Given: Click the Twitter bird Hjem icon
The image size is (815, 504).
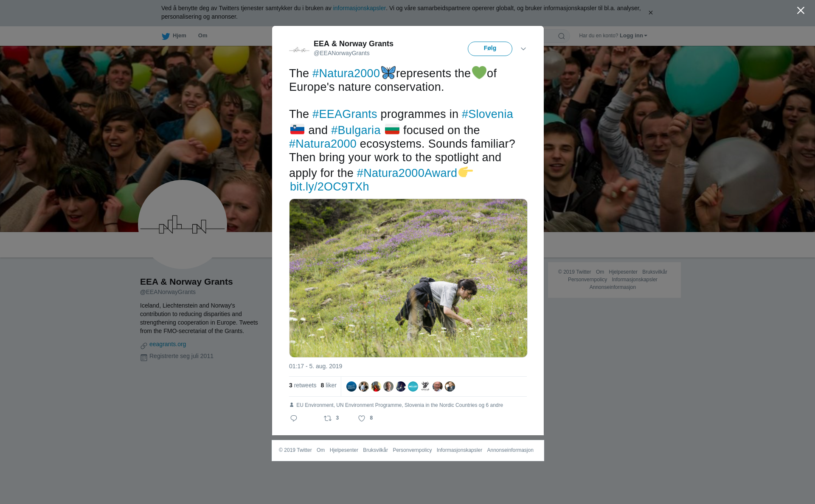Looking at the screenshot, I should tap(166, 36).
